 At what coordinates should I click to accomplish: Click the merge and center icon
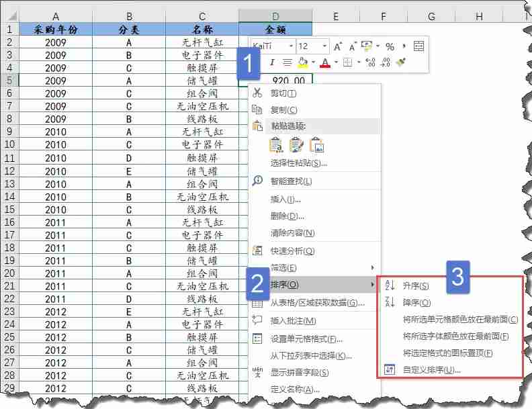coord(418,46)
